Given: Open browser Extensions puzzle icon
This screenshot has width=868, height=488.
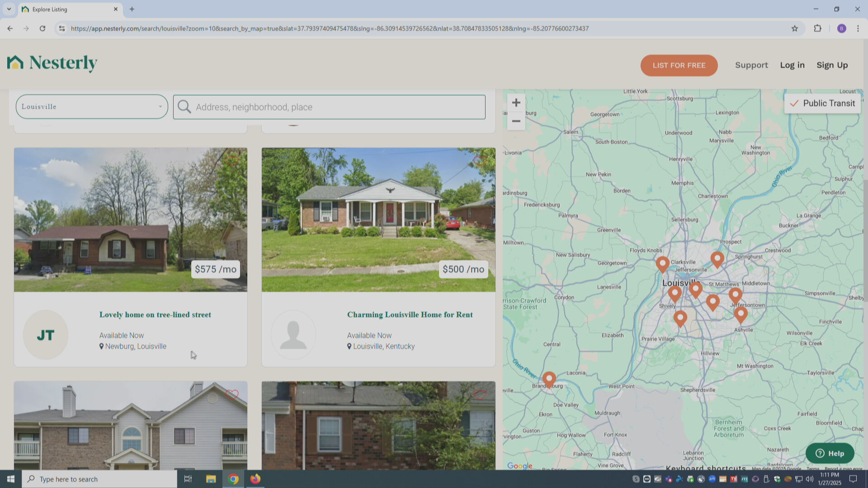Looking at the screenshot, I should [817, 28].
